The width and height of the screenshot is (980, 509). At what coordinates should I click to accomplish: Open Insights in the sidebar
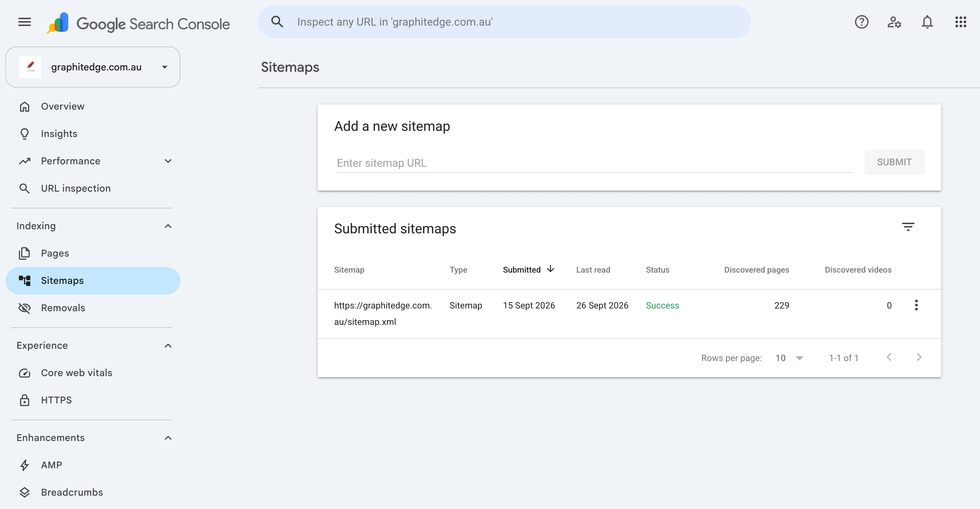tap(93, 134)
